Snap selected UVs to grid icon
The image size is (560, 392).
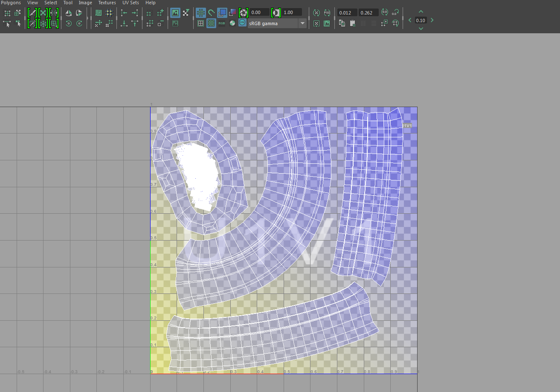[x=109, y=13]
